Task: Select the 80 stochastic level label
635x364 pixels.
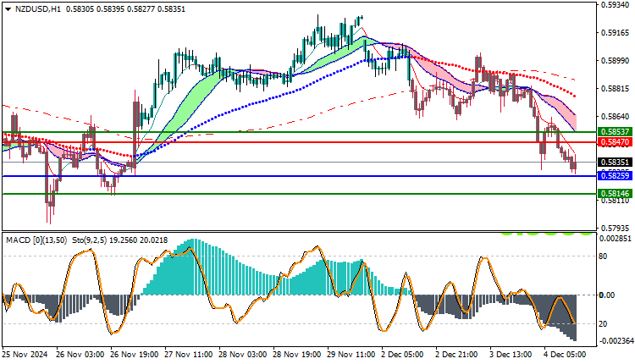Action: tap(603, 256)
